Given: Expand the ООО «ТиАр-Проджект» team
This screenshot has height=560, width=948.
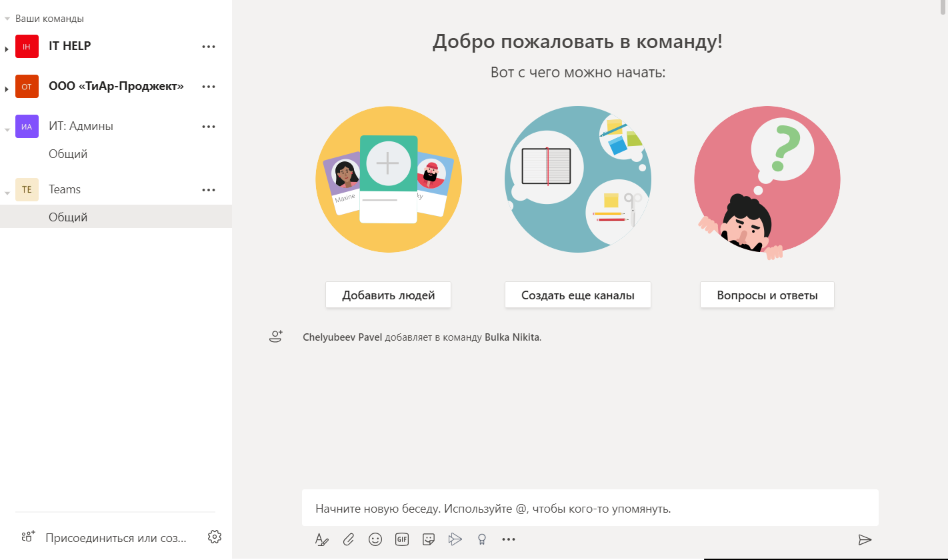Looking at the screenshot, I should coord(7,89).
